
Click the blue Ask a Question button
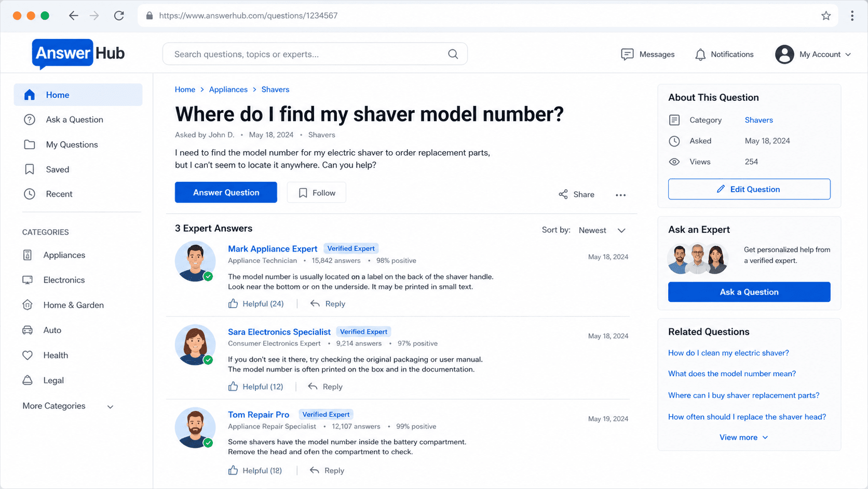click(x=749, y=292)
